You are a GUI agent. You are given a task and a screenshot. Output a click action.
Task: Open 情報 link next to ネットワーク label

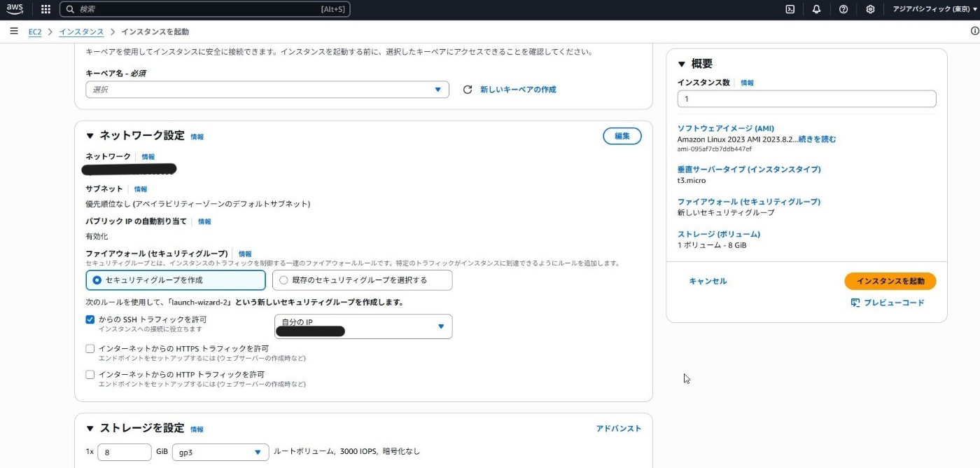point(148,157)
